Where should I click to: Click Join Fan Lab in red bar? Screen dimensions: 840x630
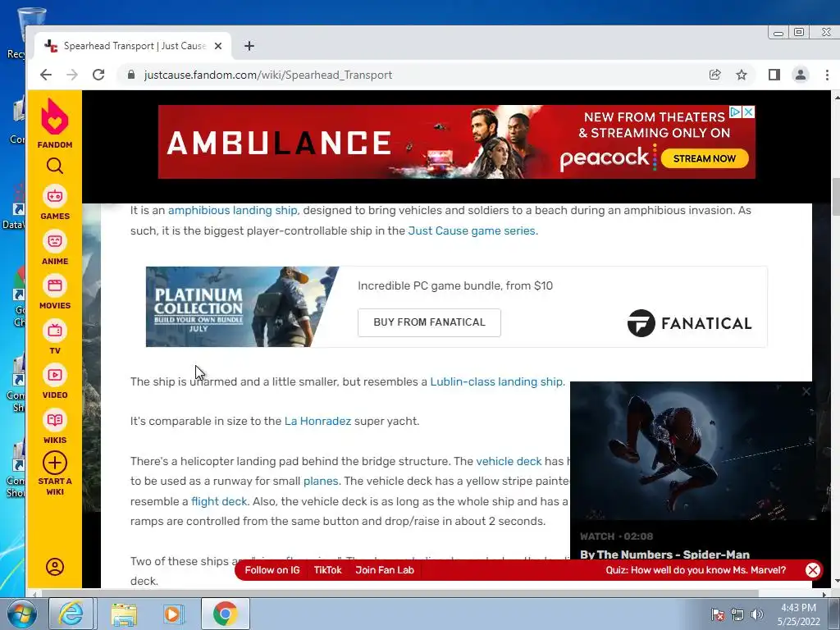(385, 570)
